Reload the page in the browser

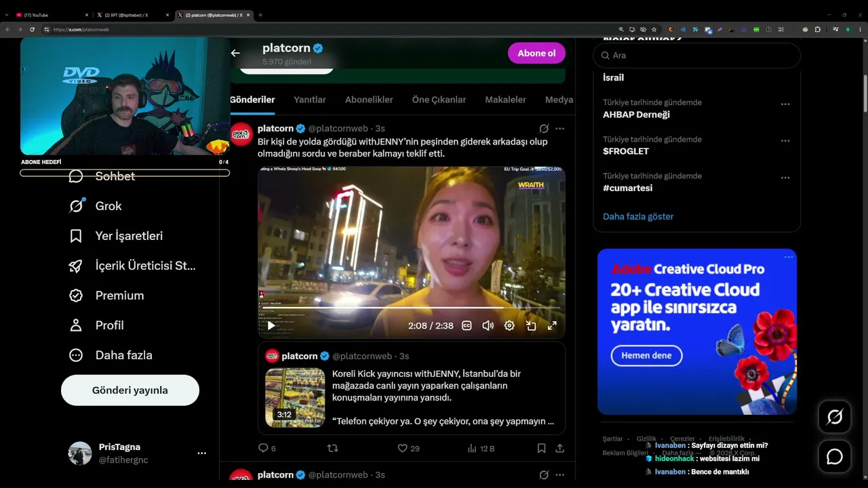point(32,29)
